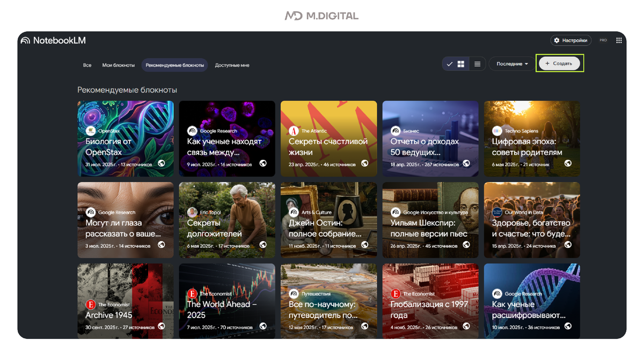Click '23 апр. 2025 г. • 46 источников' text
Image resolution: width=644 pixels, height=362 pixels.
coord(322,165)
